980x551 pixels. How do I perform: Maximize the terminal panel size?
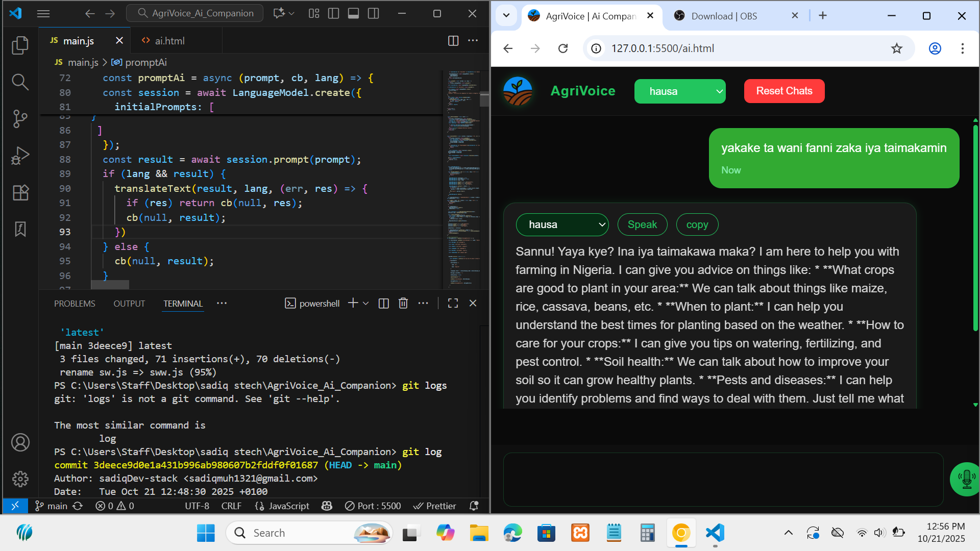tap(452, 304)
